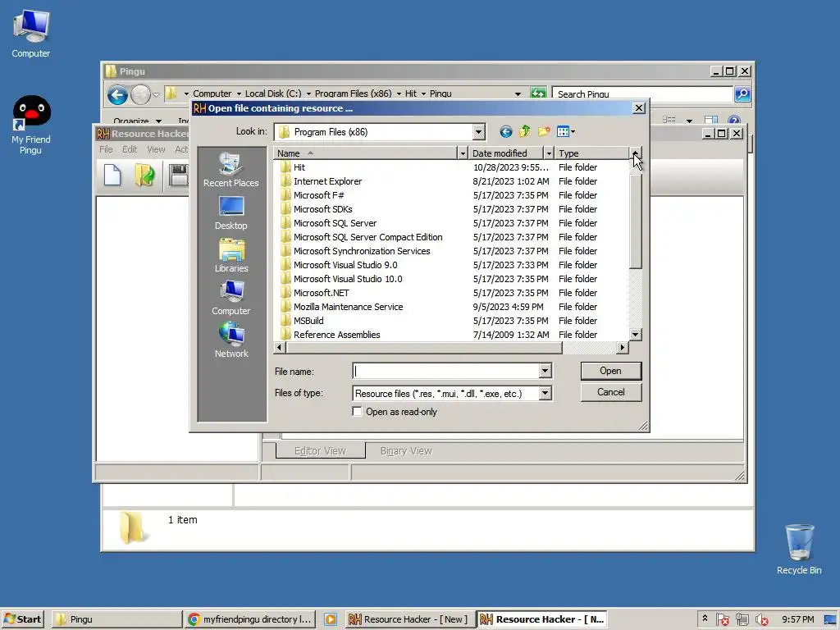Click the New file icon in Resource Hacker
The height and width of the screenshot is (630, 840).
112,176
